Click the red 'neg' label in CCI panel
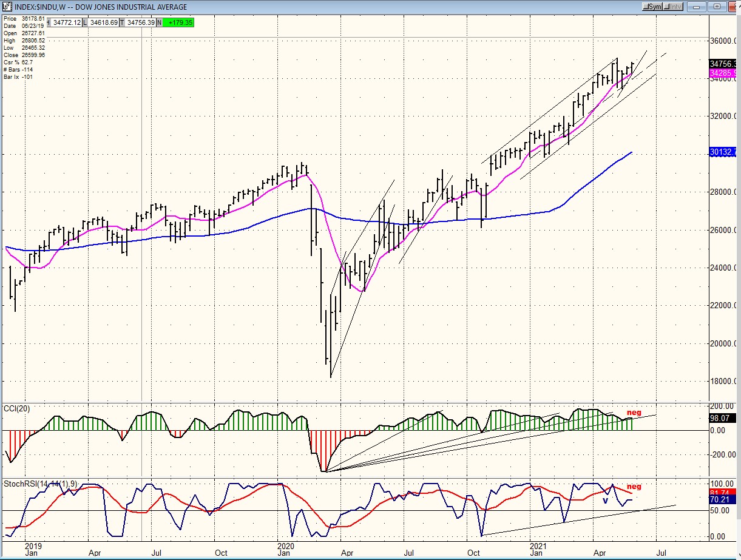The width and height of the screenshot is (741, 560). (634, 413)
